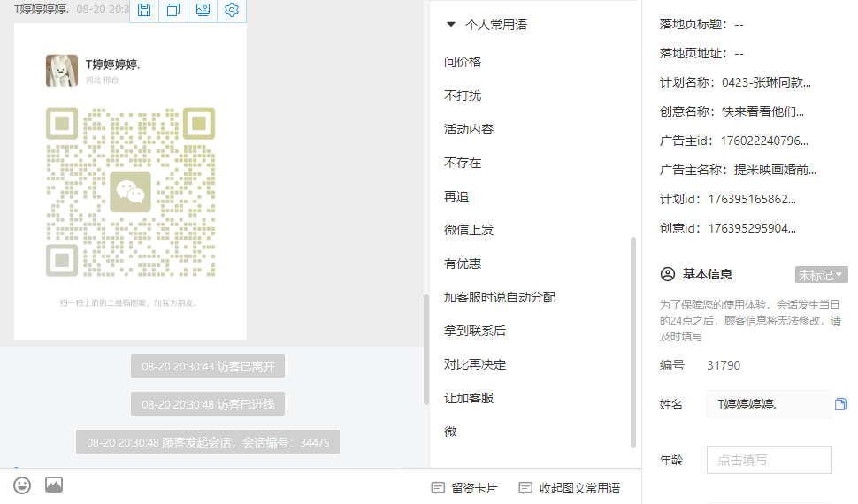Click 收起图文常用语 to collapse phrases
The width and height of the screenshot is (858, 504).
click(x=569, y=488)
